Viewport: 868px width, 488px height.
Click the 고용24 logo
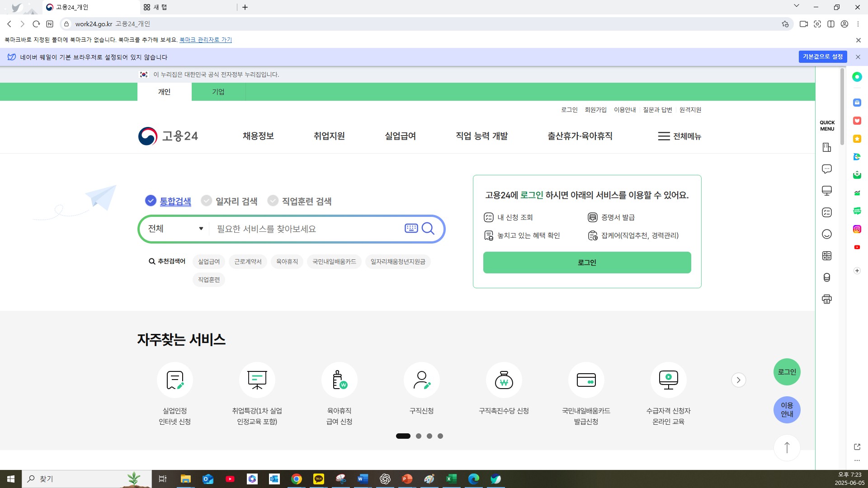click(x=168, y=136)
